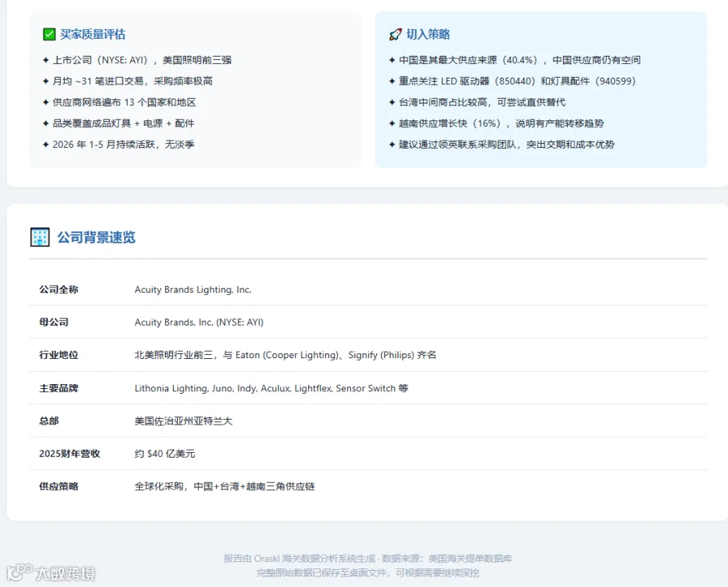Click the 总部 row label
This screenshot has height=587, width=728.
coord(49,421)
